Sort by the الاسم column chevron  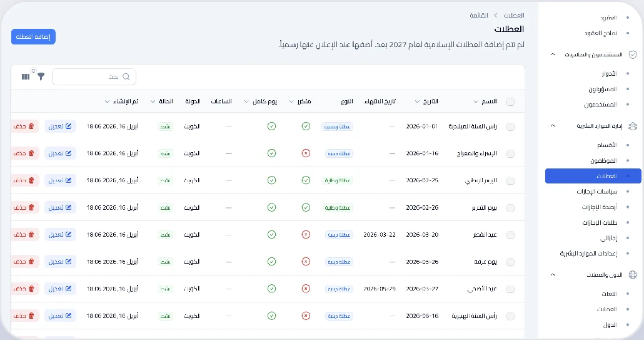pyautogui.click(x=476, y=101)
